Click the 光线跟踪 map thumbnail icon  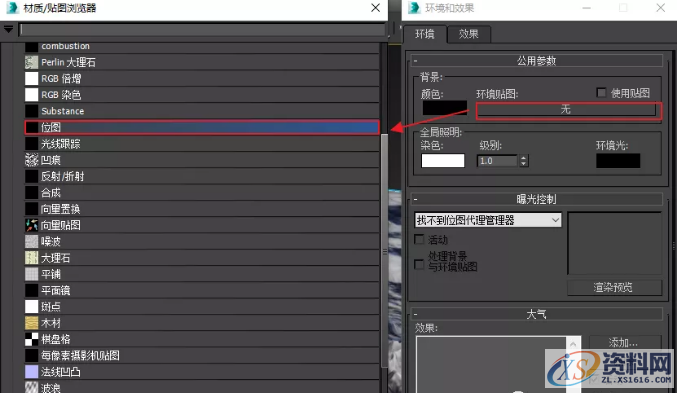31,144
